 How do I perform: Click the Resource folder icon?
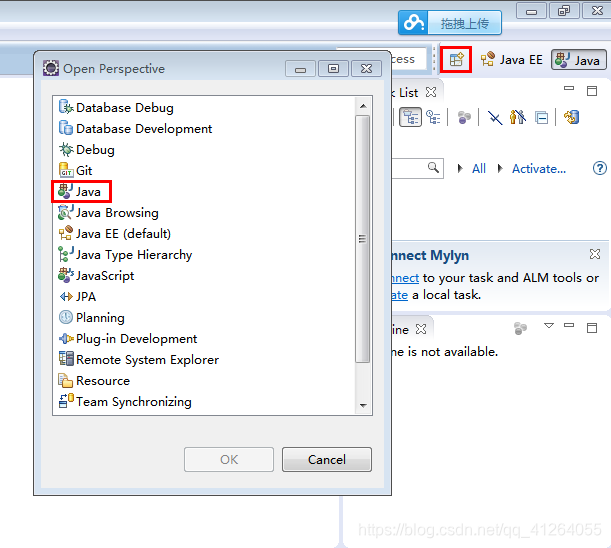tap(65, 380)
